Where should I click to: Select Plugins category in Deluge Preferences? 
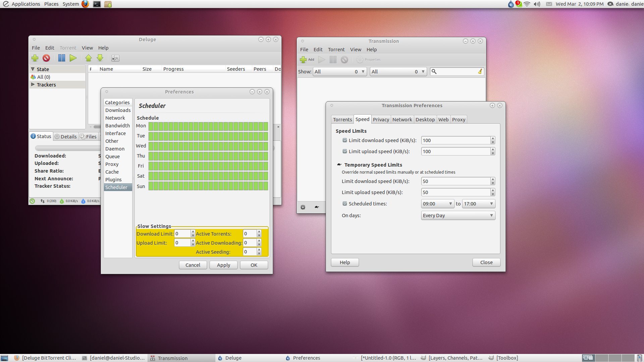click(x=118, y=180)
